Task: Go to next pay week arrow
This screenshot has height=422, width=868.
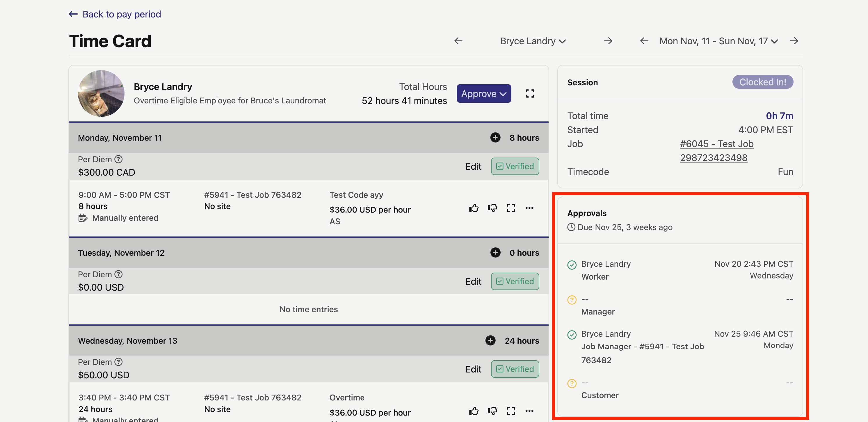Action: point(794,41)
